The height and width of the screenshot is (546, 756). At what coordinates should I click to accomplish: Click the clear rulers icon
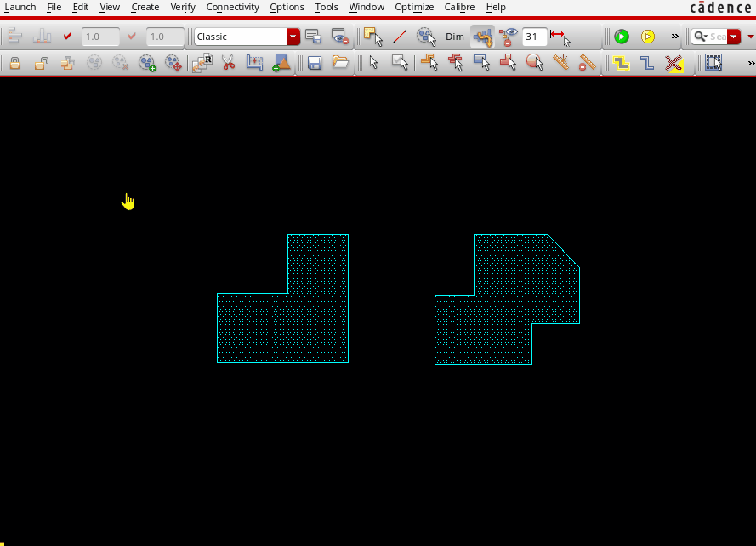(587, 63)
